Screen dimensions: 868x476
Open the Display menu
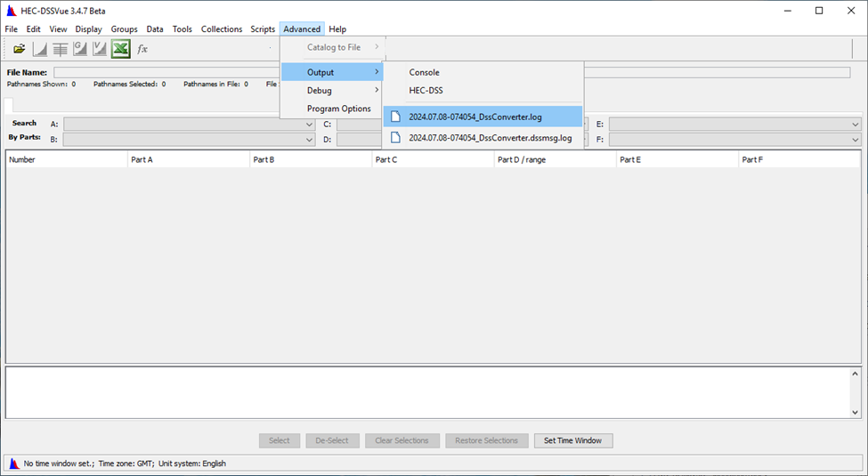pos(88,28)
